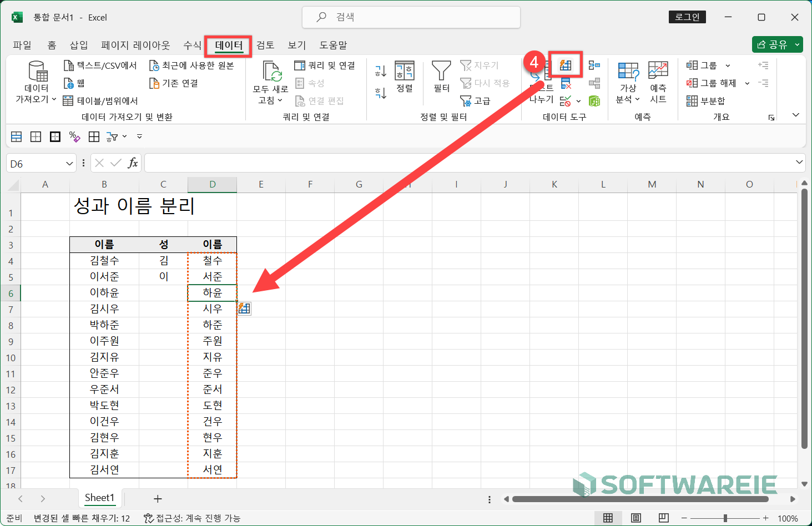
Task: Open 최근에 사용한 원본
Action: (191, 65)
